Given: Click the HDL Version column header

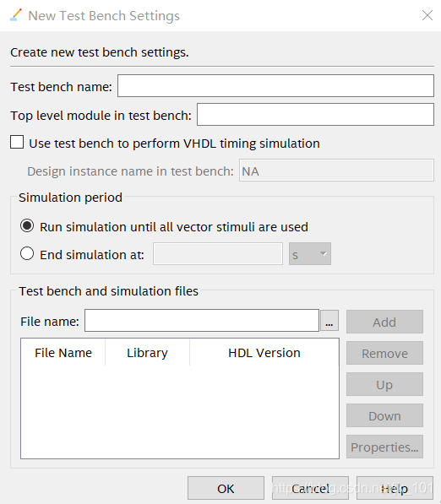Looking at the screenshot, I should 264,353.
